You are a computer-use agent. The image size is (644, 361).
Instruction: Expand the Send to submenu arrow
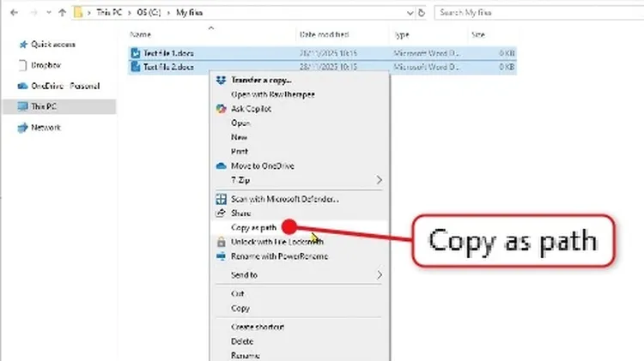click(380, 275)
